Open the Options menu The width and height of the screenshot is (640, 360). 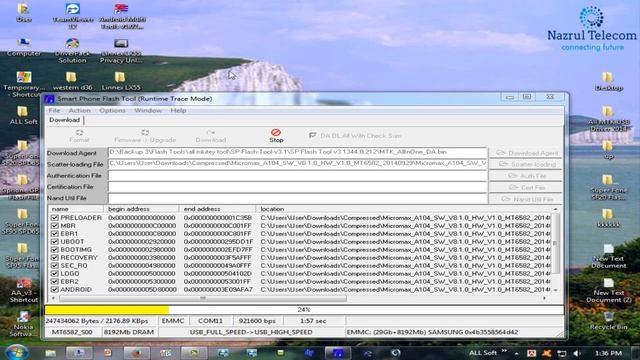coord(112,111)
